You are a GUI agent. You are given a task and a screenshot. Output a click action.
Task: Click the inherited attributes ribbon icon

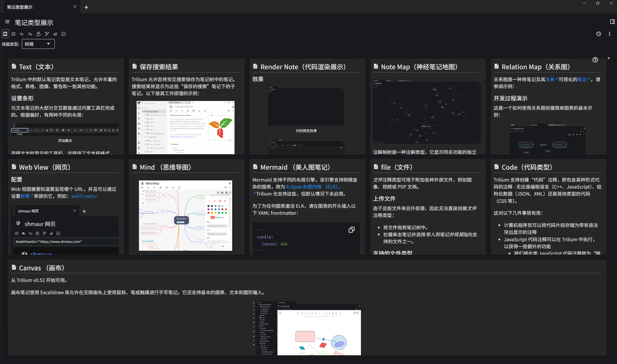(x=30, y=34)
